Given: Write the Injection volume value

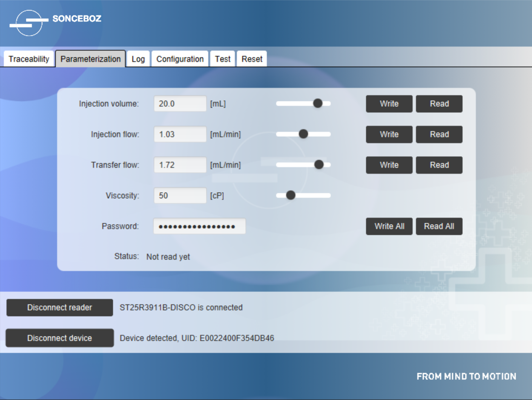Looking at the screenshot, I should 389,104.
